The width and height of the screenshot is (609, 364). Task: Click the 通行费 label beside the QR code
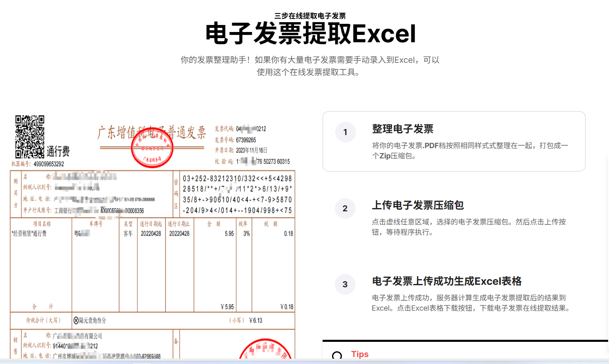pyautogui.click(x=58, y=152)
